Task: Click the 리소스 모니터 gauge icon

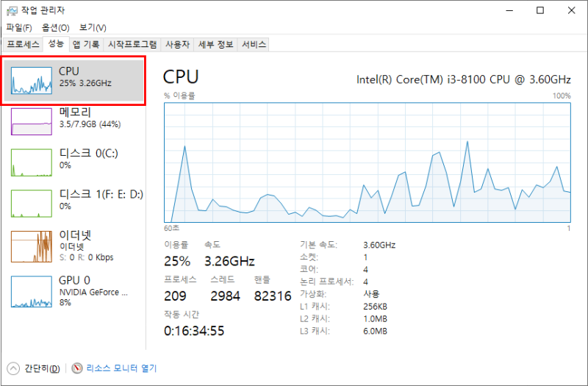Action: click(77, 368)
